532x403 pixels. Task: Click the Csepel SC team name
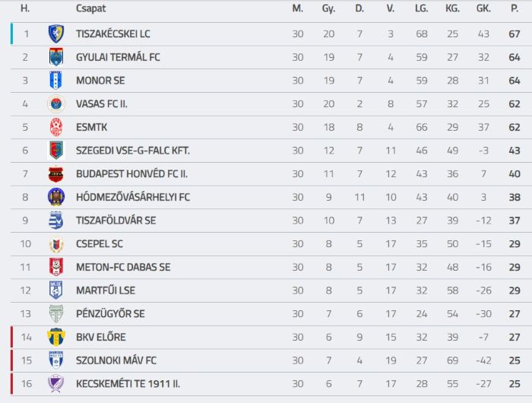(x=100, y=244)
